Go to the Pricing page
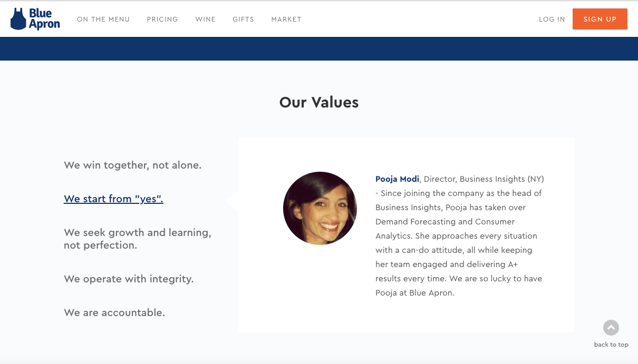Image resolution: width=638 pixels, height=364 pixels. [162, 19]
